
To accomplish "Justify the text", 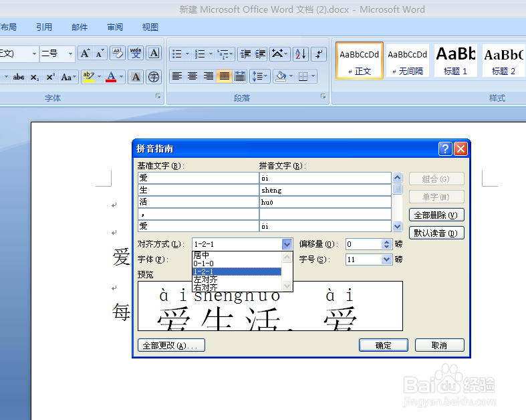I will [x=224, y=76].
